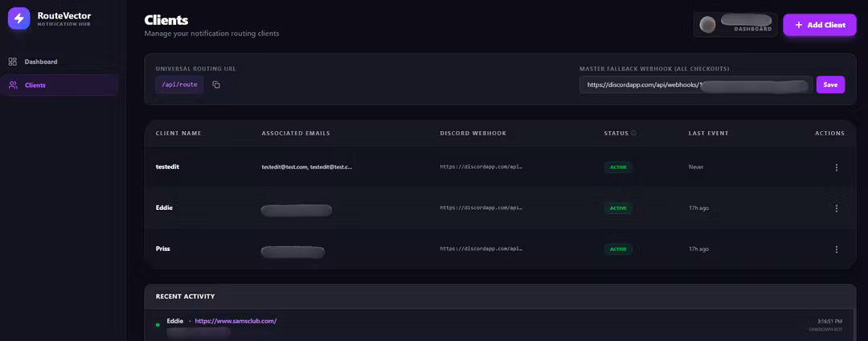Click the user avatar in the header

[708, 25]
